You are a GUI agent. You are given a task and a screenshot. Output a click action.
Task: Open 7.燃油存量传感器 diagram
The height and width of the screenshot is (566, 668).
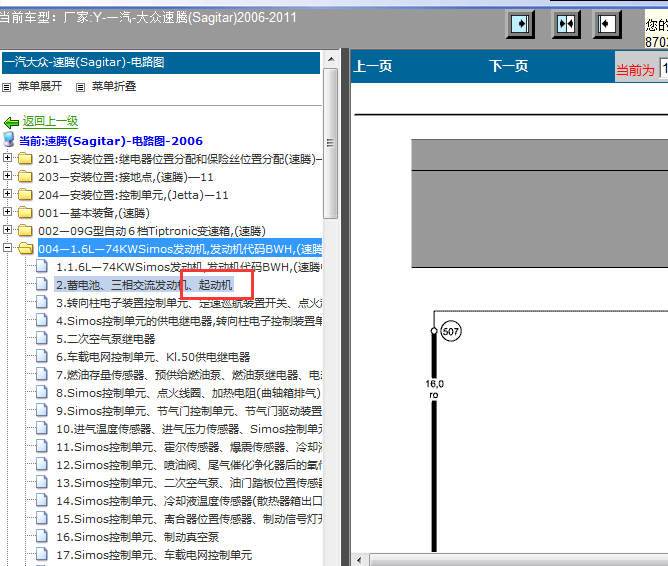tap(189, 375)
